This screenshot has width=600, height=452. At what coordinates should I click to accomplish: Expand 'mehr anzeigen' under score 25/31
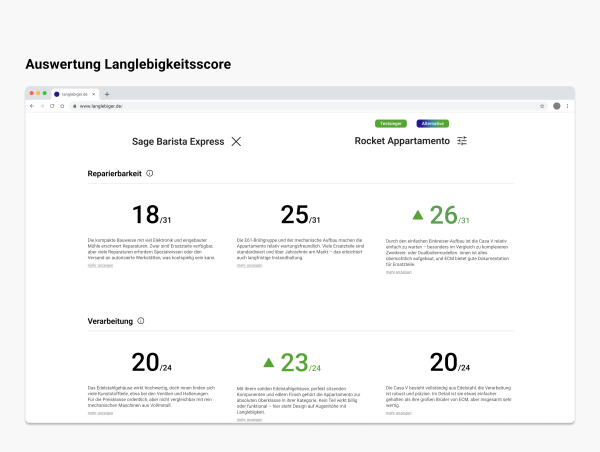pyautogui.click(x=247, y=265)
